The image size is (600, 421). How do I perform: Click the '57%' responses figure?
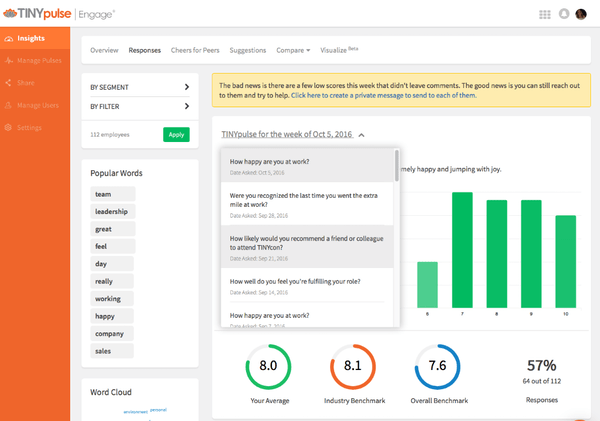pos(541,366)
